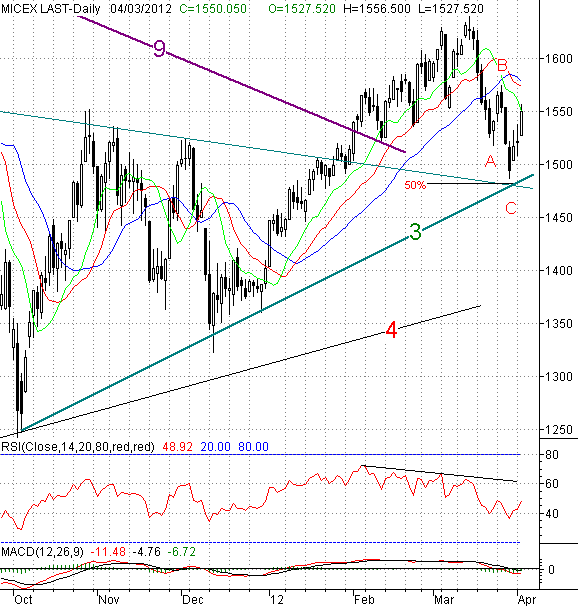578x608 pixels.
Task: Click the 1350 price axis label
Action: coord(559,324)
